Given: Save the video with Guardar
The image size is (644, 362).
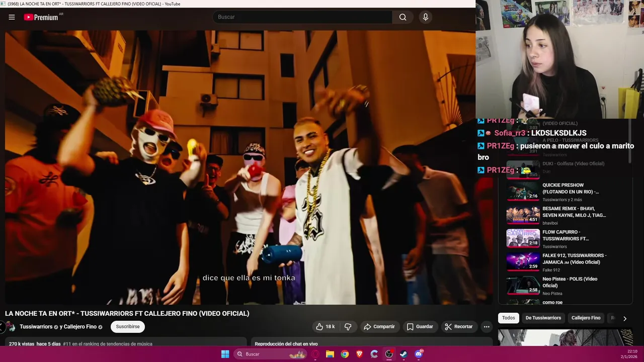Looking at the screenshot, I should 420,327.
